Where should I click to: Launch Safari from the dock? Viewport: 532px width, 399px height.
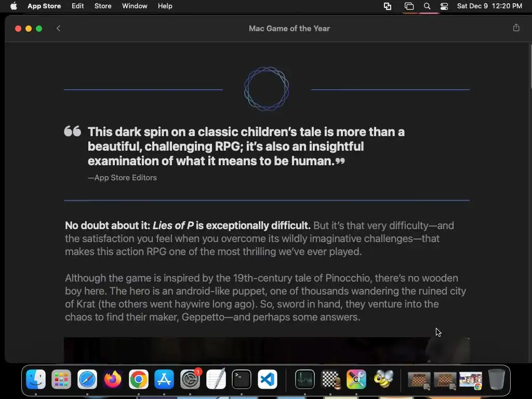87,379
